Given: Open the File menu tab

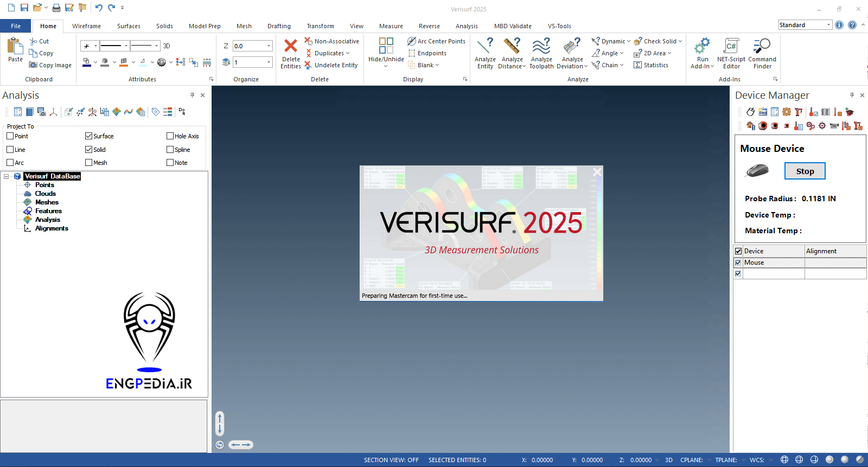Looking at the screenshot, I should 16,26.
